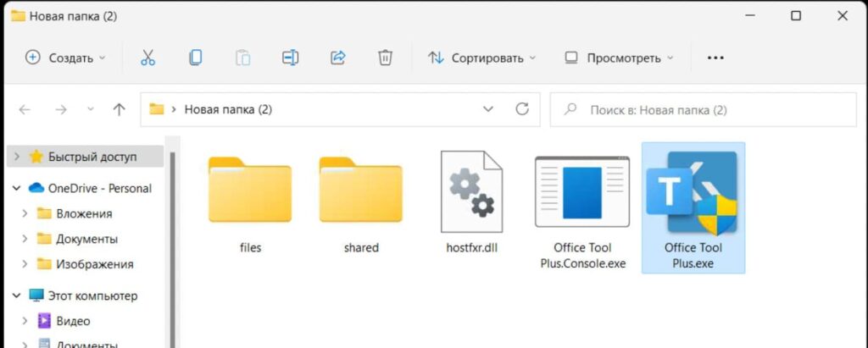Expand the OneDrive - Personal tree node
This screenshot has width=868, height=348.
[16, 187]
